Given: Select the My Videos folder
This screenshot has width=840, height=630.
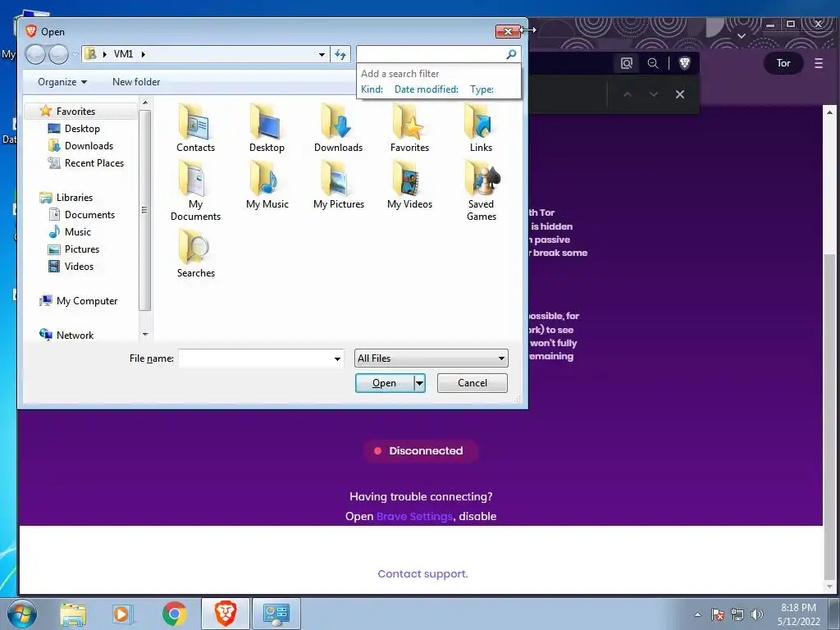Looking at the screenshot, I should 409,185.
